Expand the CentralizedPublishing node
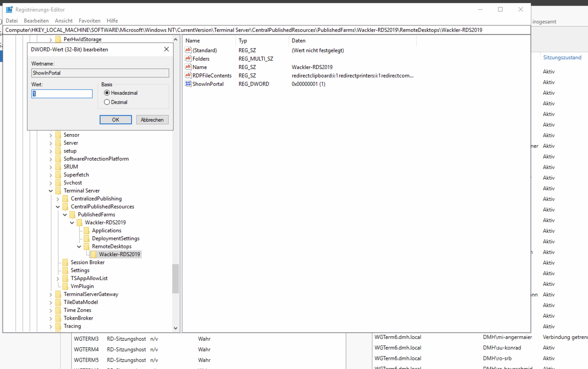 (x=58, y=199)
